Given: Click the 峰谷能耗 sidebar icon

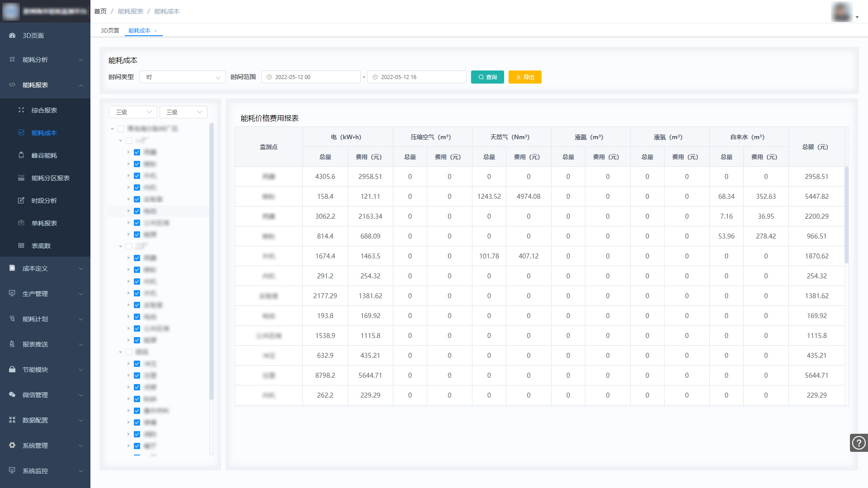Looking at the screenshot, I should 21,155.
